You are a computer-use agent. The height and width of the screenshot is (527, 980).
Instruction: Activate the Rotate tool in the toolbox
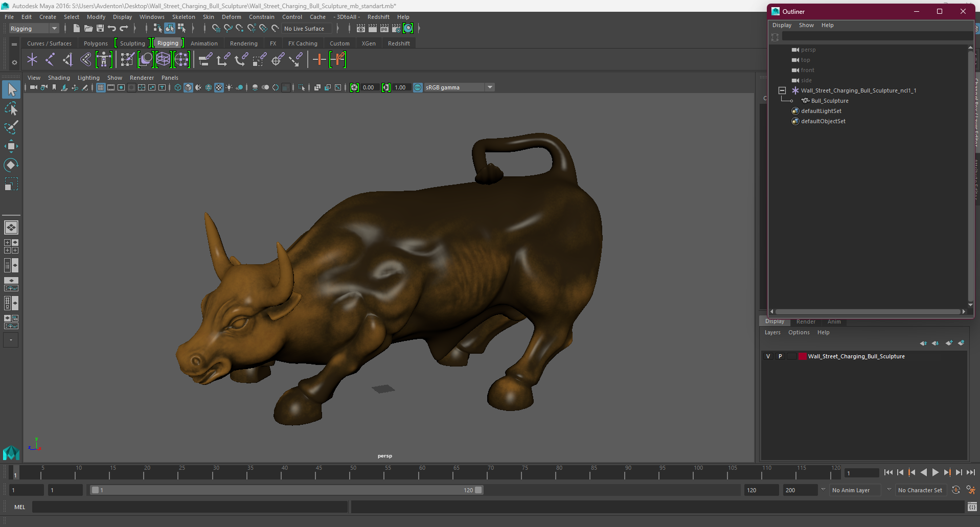[x=11, y=165]
